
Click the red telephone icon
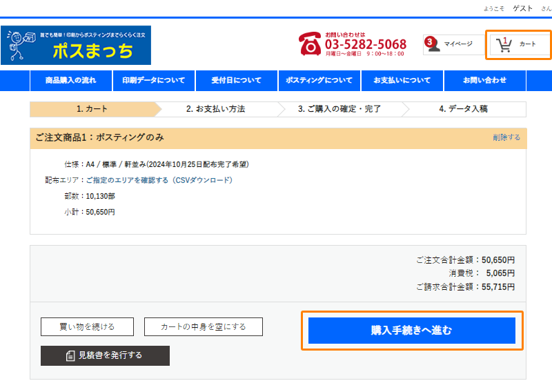(x=310, y=44)
